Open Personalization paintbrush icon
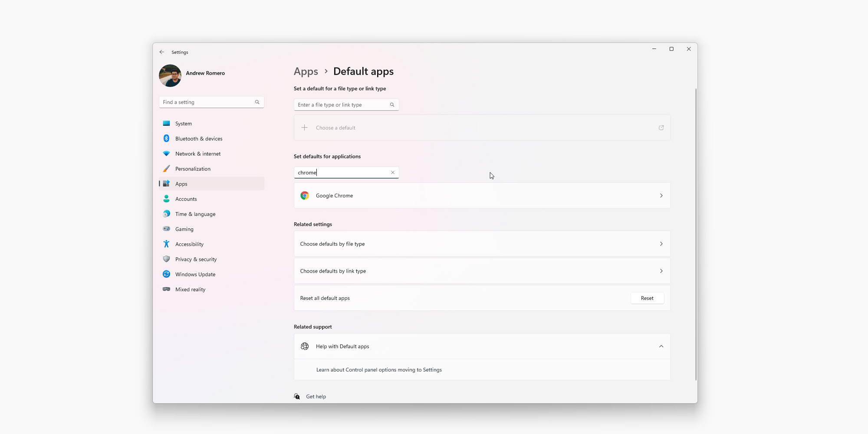 click(166, 169)
